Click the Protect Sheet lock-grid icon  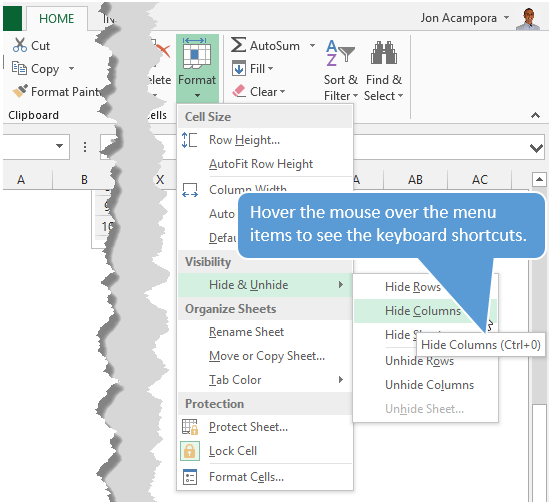(190, 427)
